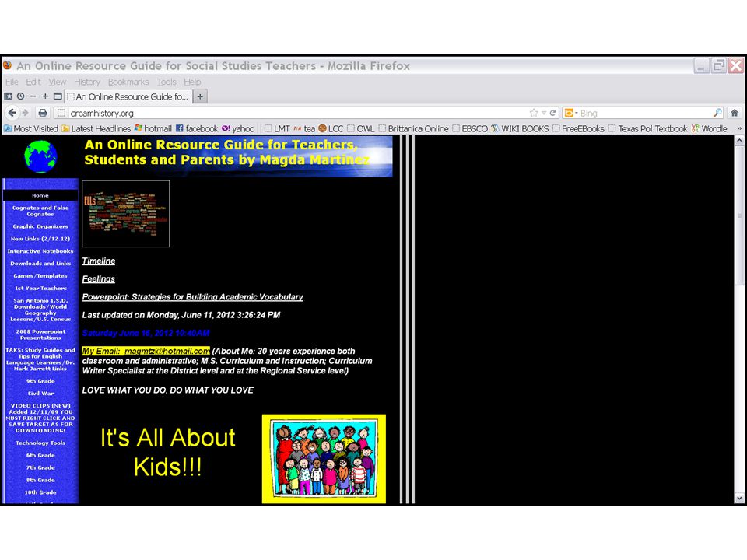
Task: Open 2008 Powerpoint Presentations sidebar link
Action: (x=40, y=334)
